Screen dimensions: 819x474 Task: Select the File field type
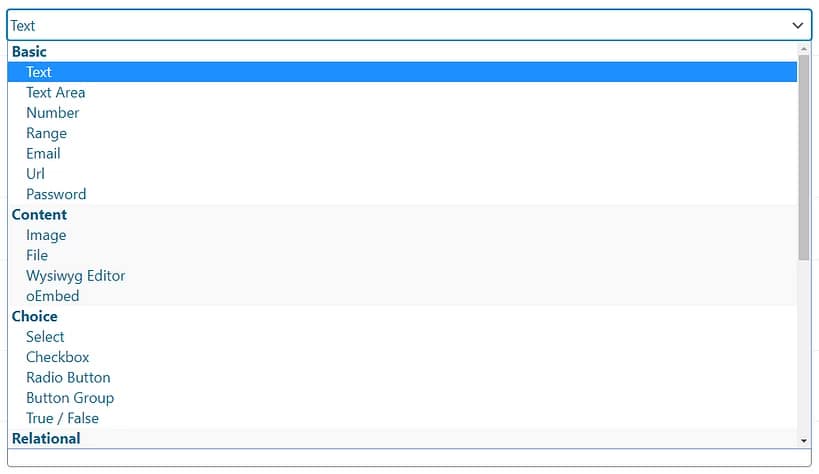37,255
